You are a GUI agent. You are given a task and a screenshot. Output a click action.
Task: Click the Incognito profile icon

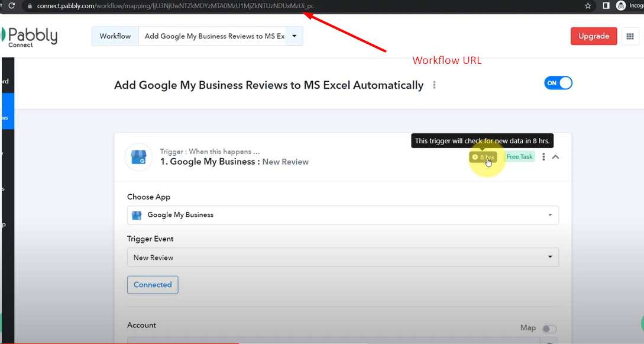(x=621, y=6)
